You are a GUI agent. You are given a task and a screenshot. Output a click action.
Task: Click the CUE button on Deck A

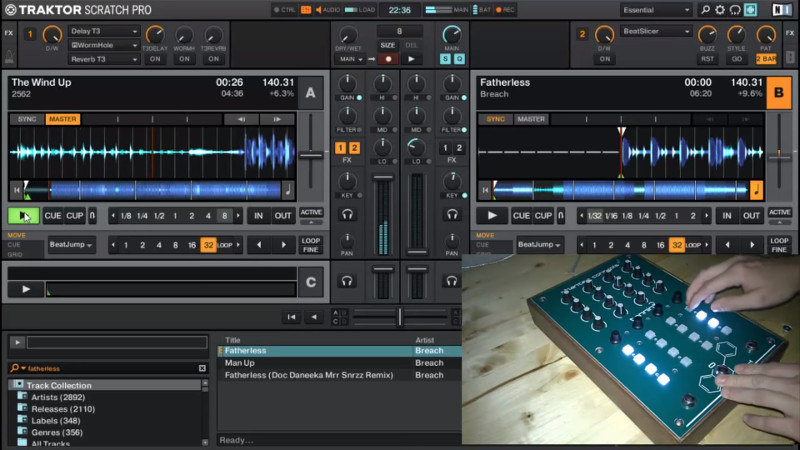pyautogui.click(x=52, y=215)
